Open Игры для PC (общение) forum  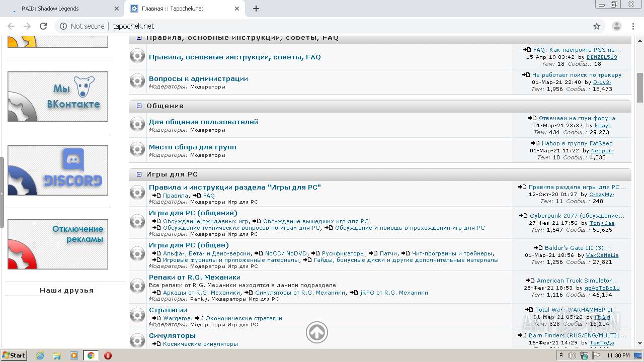coord(193,213)
